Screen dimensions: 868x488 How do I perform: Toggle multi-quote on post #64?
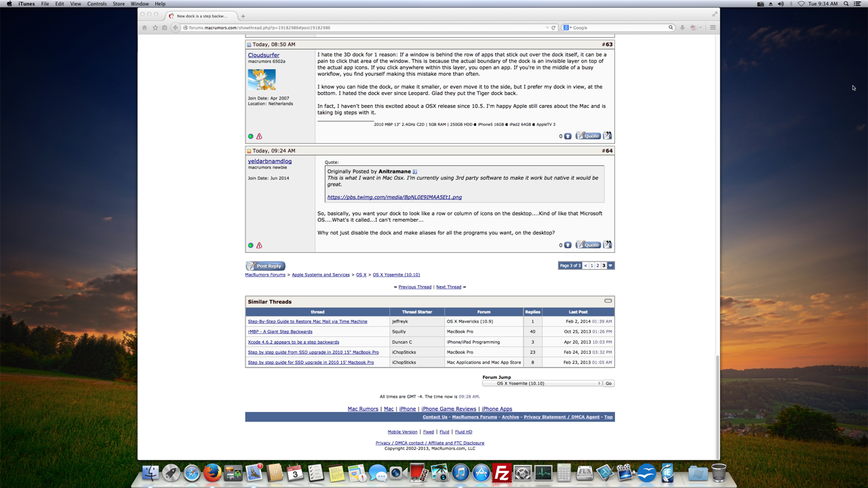pyautogui.click(x=608, y=245)
